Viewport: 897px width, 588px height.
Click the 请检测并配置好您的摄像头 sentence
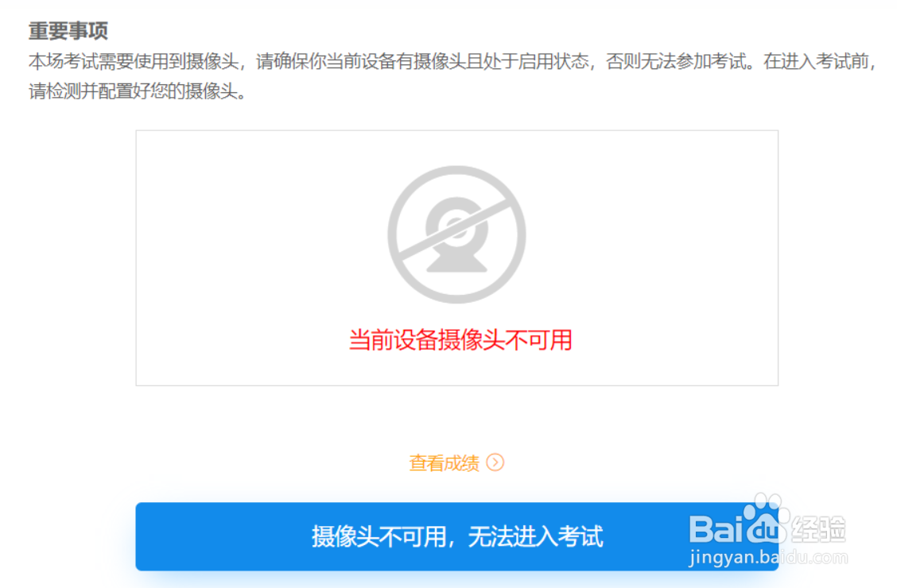tap(134, 91)
